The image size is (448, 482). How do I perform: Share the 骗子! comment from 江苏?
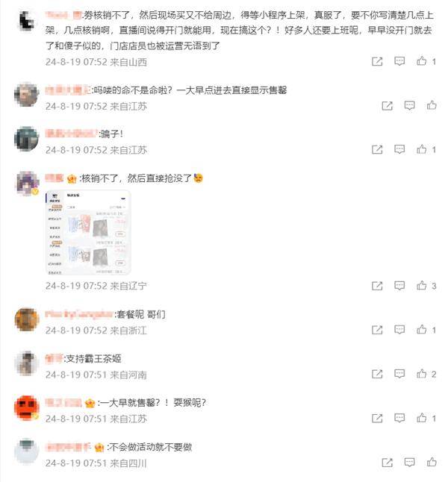pos(377,150)
